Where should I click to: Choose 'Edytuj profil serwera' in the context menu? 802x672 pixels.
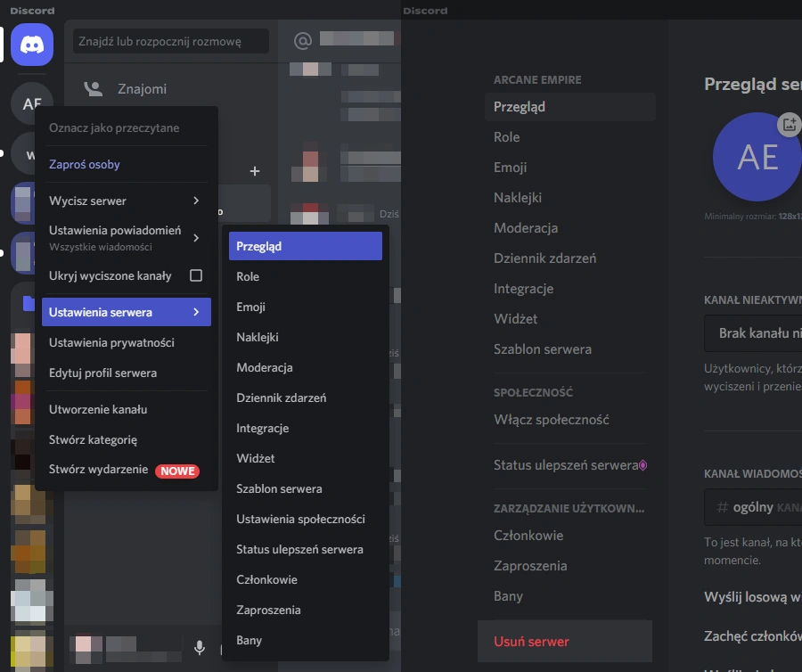pos(127,373)
